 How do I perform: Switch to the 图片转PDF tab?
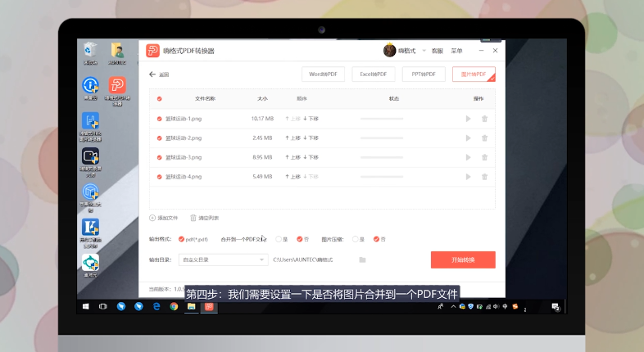[x=474, y=74]
